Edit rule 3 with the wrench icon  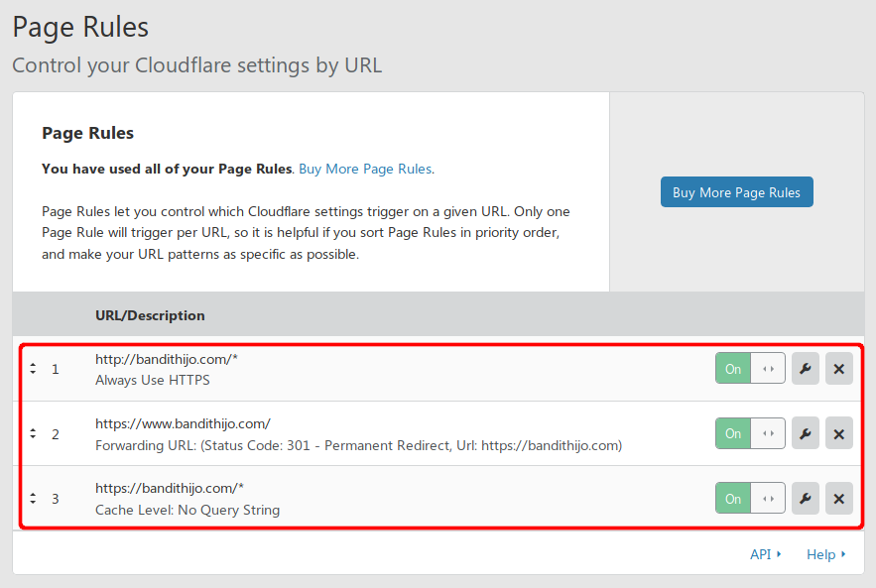(x=806, y=498)
